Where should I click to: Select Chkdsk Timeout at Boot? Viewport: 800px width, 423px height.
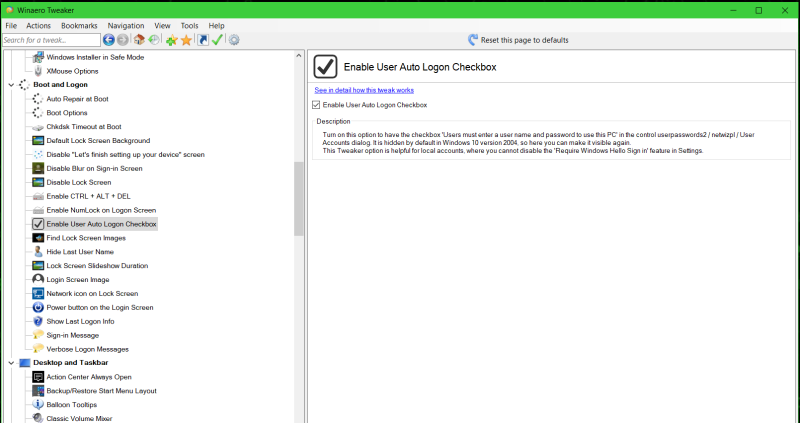click(84, 127)
